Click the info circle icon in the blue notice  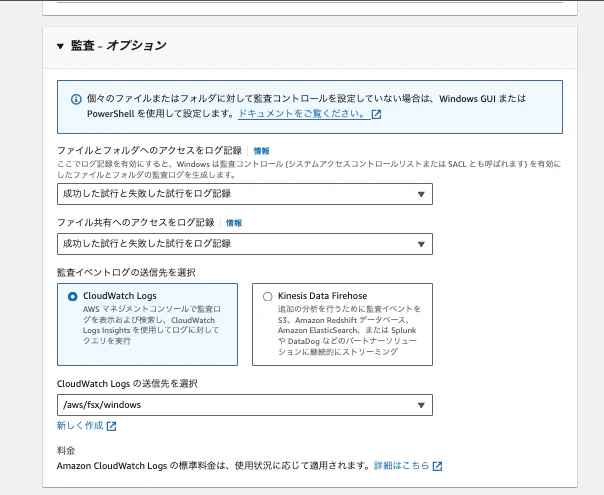tap(76, 99)
